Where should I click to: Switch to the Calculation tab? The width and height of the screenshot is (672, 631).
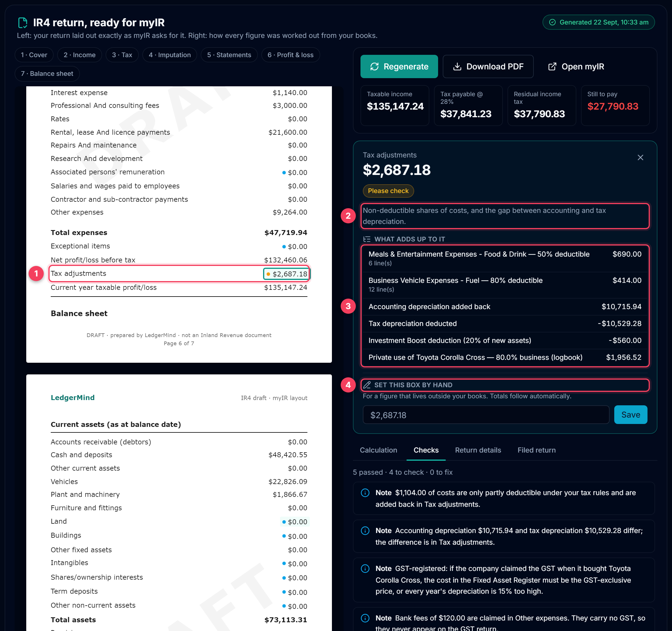(378, 450)
